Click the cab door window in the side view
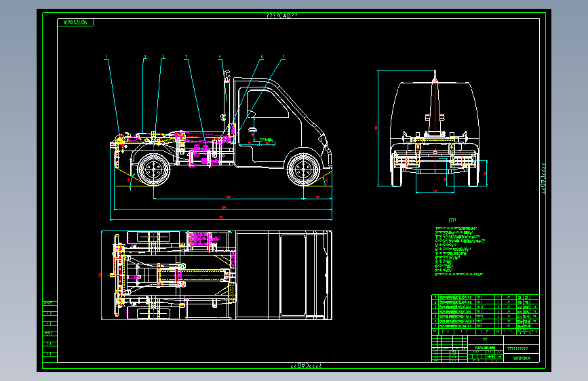The height and width of the screenshot is (381, 588). click(267, 104)
